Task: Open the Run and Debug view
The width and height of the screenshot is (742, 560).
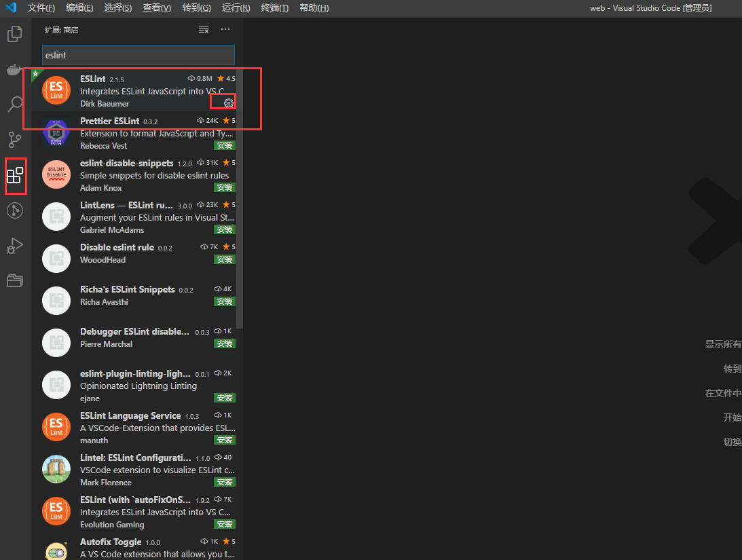Action: click(15, 246)
